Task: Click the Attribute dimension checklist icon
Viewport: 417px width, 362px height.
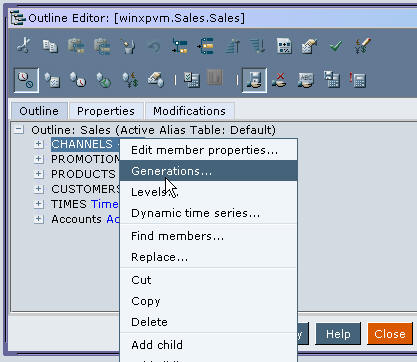Action: [x=52, y=80]
